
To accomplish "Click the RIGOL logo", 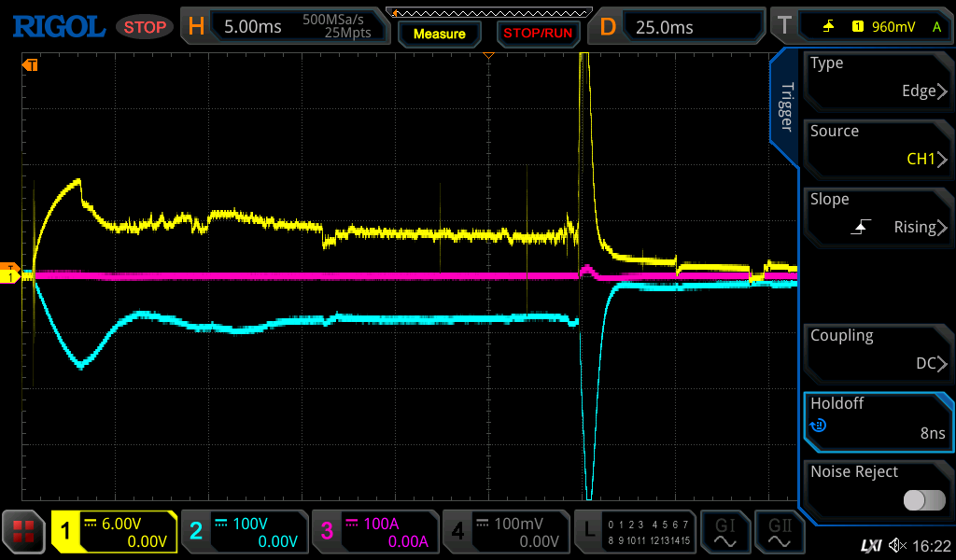I will tap(58, 27).
